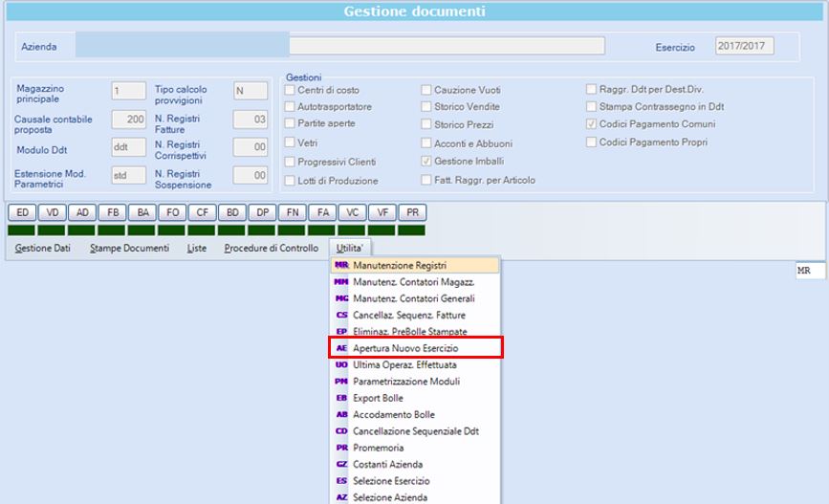Screen dimensions: 829x504
Task: Click the DP shortcut button
Action: click(x=263, y=212)
